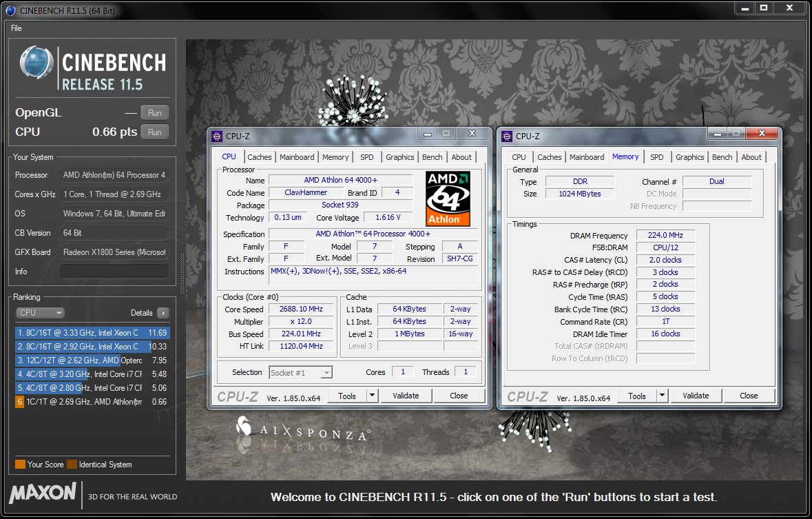
Task: Select ranking row 3 AMD Opteron 7.95
Action: [92, 360]
